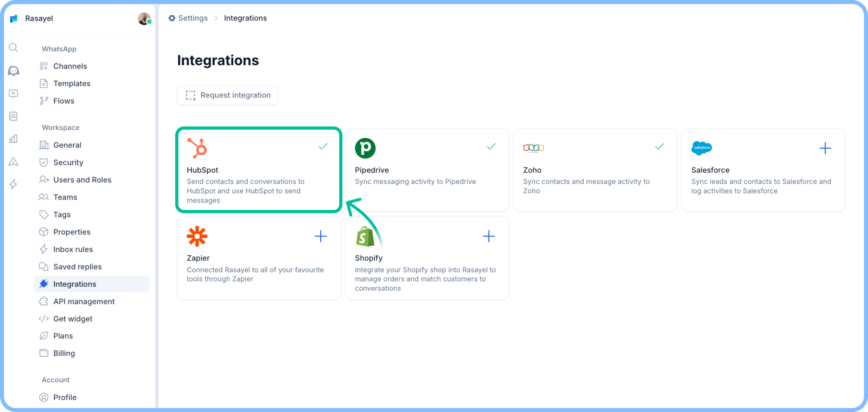Open the Salesforce card title

point(710,170)
